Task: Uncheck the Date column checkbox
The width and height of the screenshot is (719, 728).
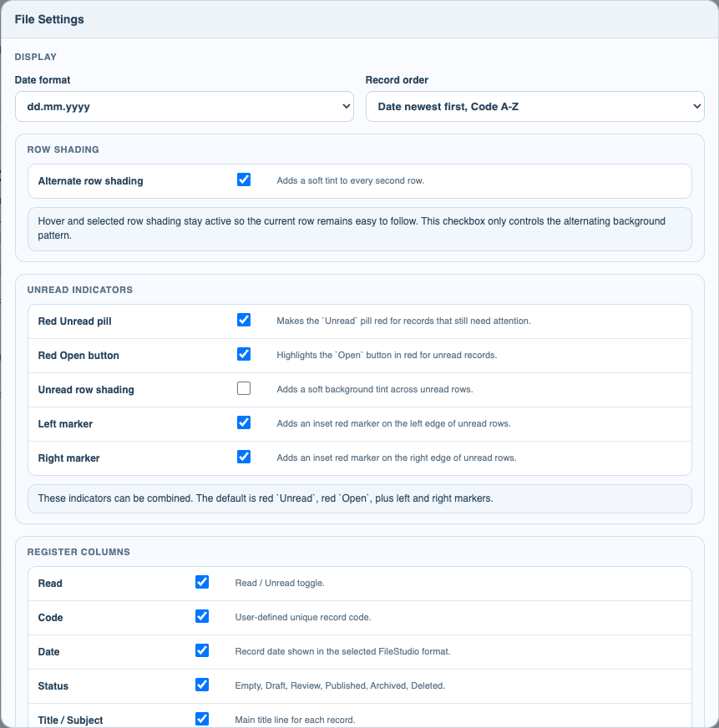Action: click(x=202, y=650)
